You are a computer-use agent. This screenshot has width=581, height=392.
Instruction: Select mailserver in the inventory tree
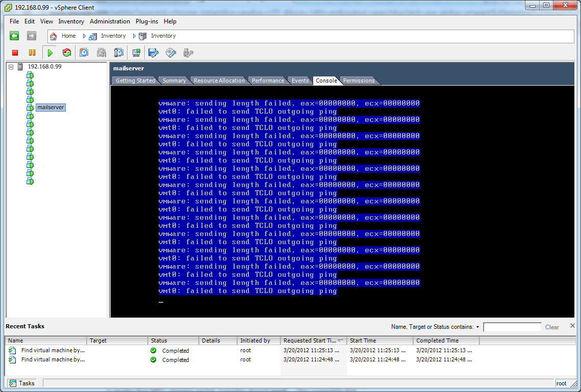coord(51,108)
